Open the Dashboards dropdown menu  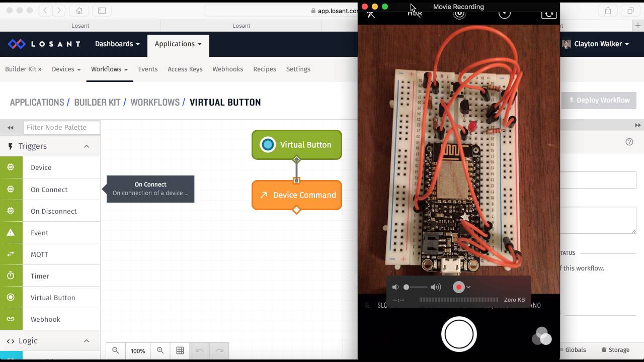[x=117, y=44]
